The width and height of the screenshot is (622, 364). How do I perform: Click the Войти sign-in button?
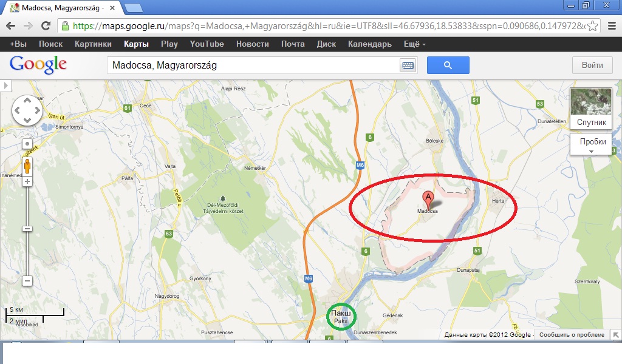592,66
